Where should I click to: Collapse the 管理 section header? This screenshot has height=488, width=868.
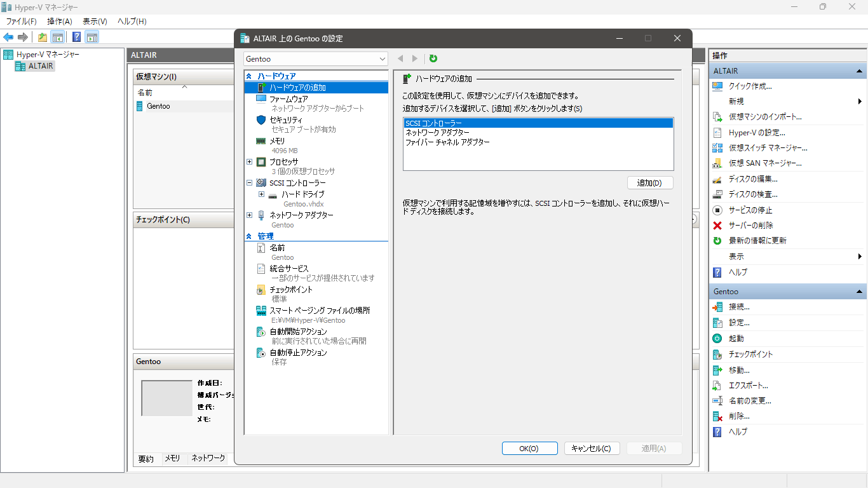point(249,236)
